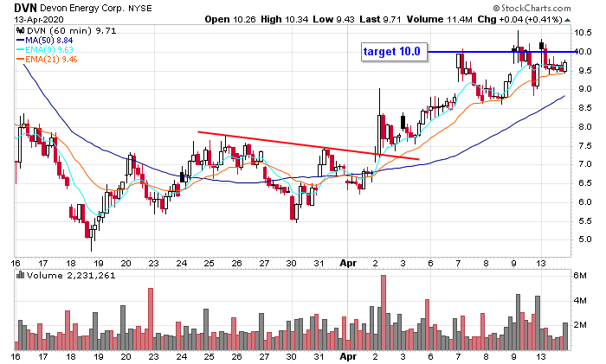
Task: Open the StockCharts.com attribution link
Action: pos(532,8)
